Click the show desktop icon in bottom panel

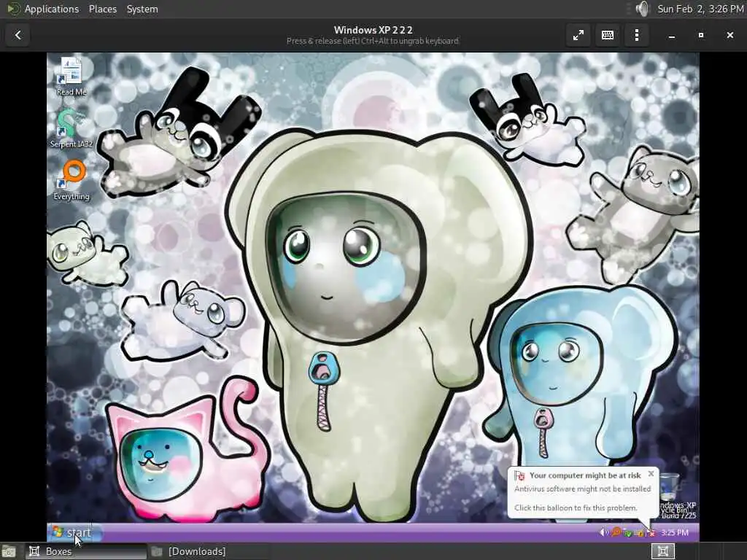[9, 551]
